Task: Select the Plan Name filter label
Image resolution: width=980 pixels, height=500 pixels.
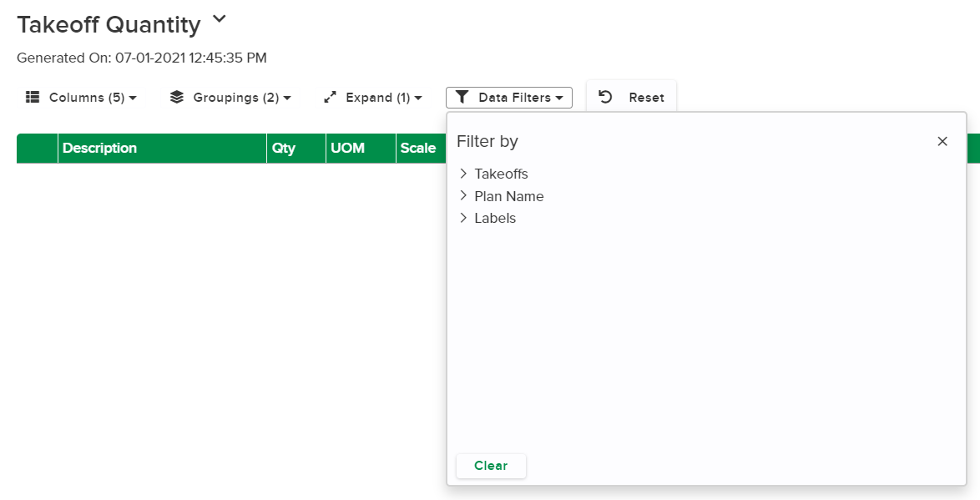Action: pos(508,196)
